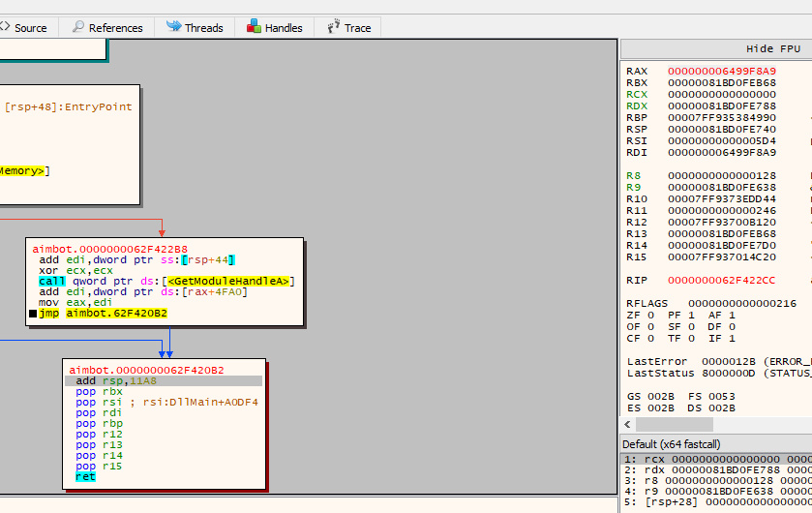Select the ES segment register value
Viewport: 812px width, 513px height.
(661, 407)
